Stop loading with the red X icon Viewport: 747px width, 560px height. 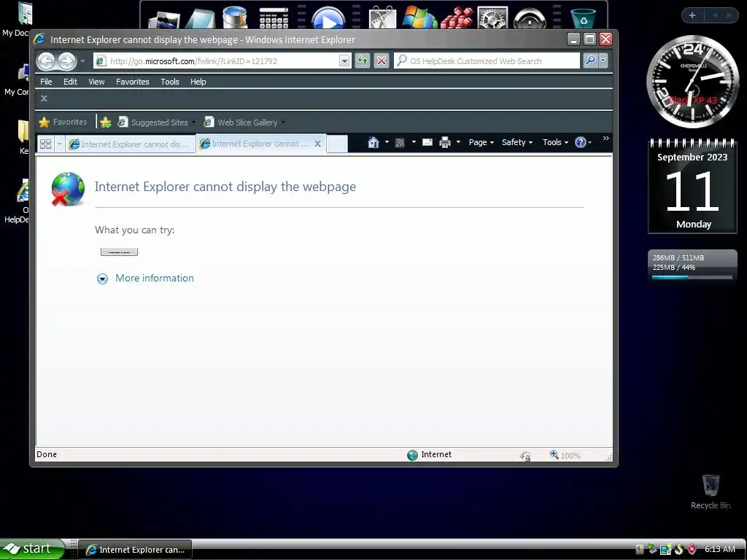381,61
